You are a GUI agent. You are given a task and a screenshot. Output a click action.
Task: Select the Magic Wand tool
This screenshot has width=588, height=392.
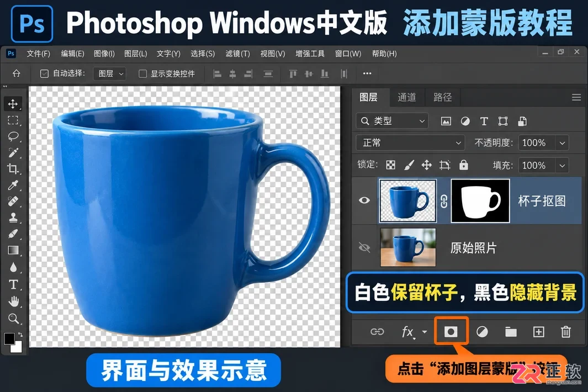[13, 152]
